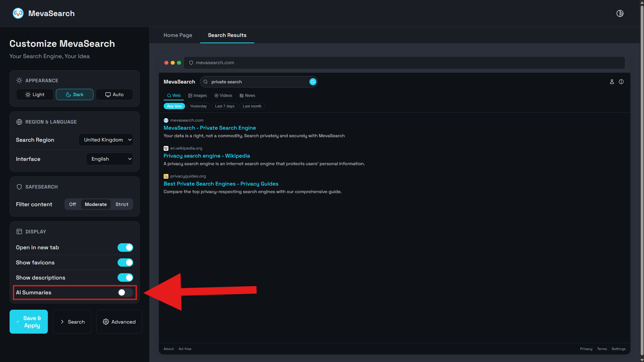
Task: Select Light appearance mode
Action: pos(35,95)
